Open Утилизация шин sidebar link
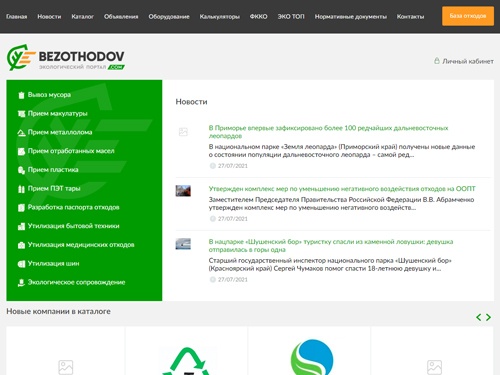This screenshot has height=375, width=500. pos(53,263)
